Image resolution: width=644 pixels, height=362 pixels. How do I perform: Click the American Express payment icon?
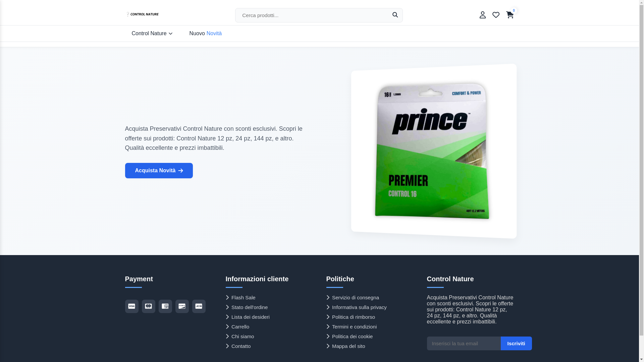(165, 306)
